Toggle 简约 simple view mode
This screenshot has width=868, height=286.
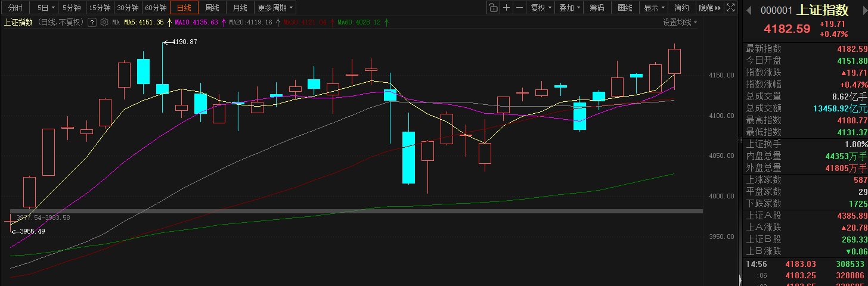(682, 8)
